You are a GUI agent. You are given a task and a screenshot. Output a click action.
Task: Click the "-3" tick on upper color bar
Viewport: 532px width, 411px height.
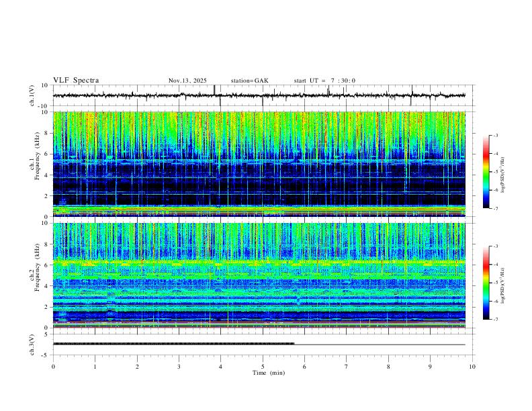tap(495, 135)
